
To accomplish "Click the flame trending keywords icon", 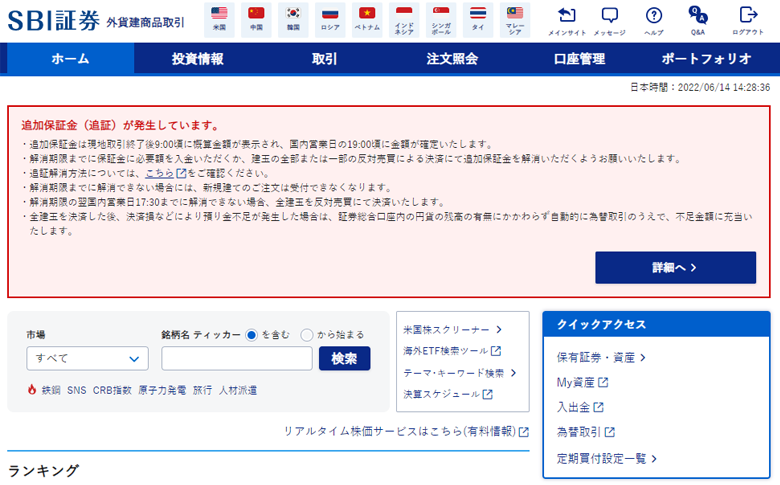I will [32, 389].
